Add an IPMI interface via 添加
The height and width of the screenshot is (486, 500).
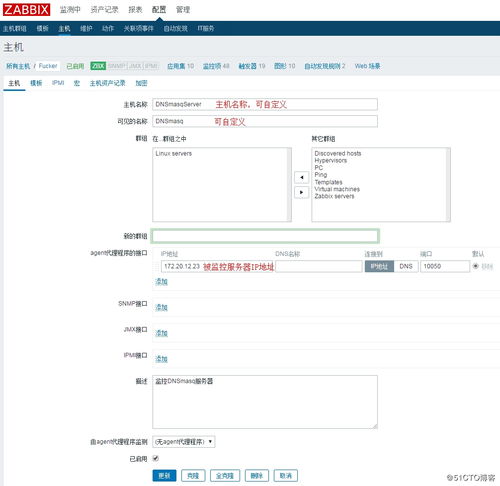[161, 359]
